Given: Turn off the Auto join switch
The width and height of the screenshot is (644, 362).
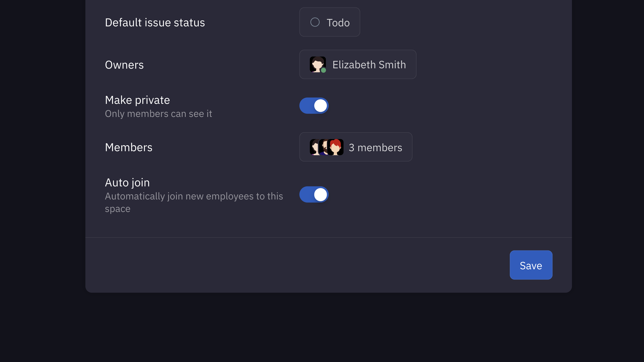Looking at the screenshot, I should (314, 194).
